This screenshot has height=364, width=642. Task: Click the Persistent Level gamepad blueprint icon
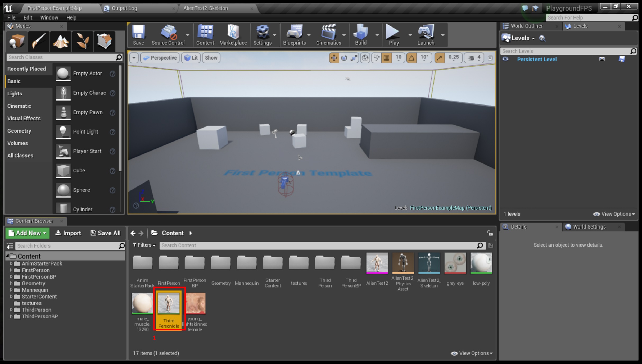[602, 59]
